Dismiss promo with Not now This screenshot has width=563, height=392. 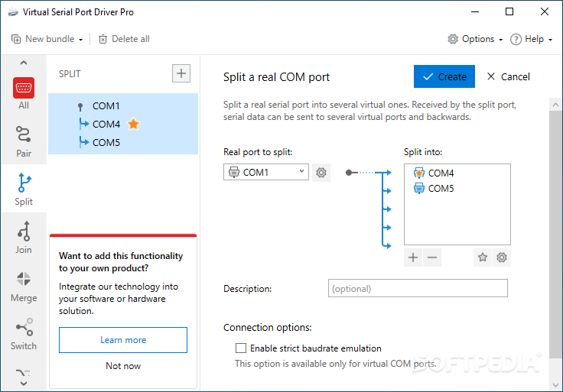[123, 366]
